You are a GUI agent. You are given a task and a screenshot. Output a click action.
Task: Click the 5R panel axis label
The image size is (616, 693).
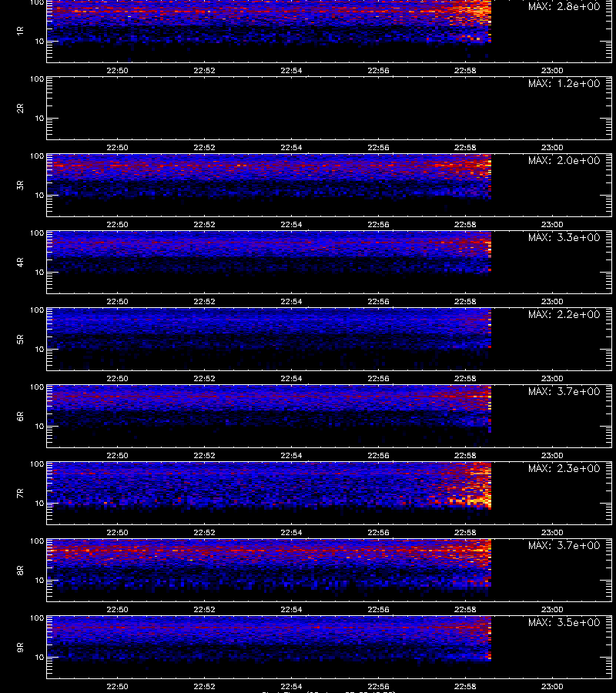[20, 340]
